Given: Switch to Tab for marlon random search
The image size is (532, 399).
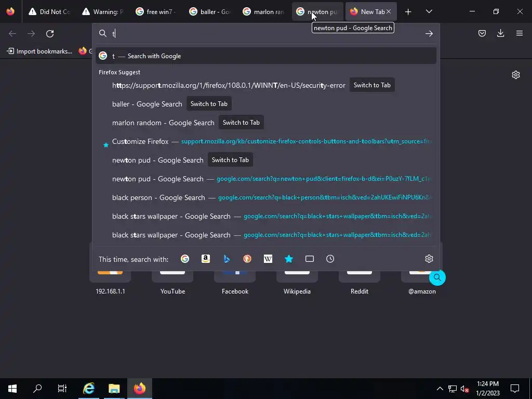Looking at the screenshot, I should [x=241, y=123].
